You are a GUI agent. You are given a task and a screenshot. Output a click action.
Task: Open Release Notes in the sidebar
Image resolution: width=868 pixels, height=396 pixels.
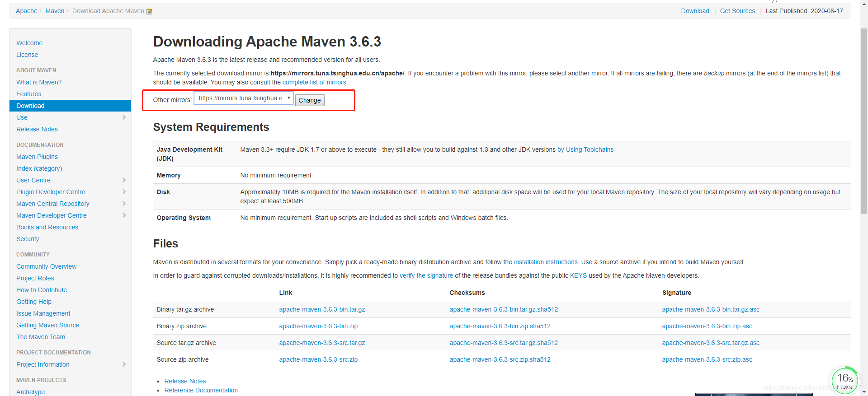[37, 129]
